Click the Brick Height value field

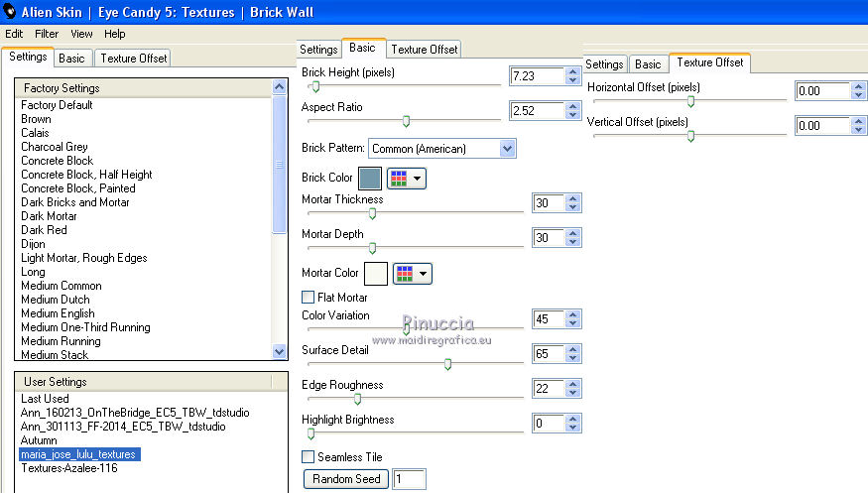coord(537,75)
